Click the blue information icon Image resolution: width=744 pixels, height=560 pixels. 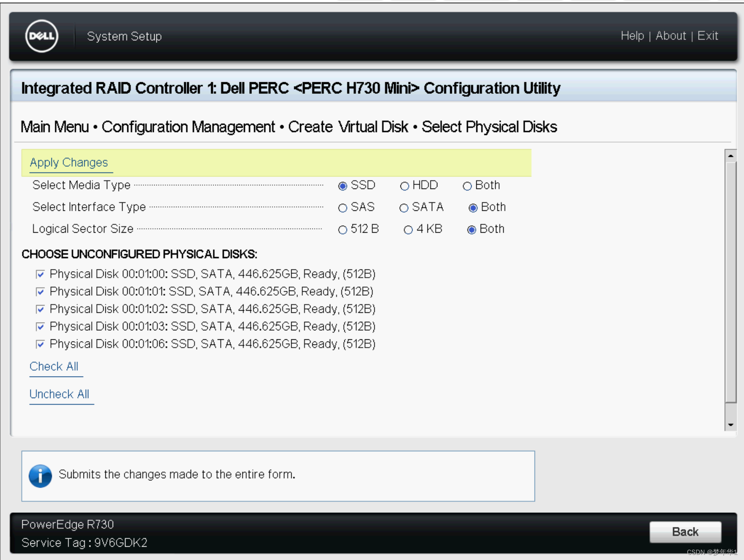pos(40,476)
